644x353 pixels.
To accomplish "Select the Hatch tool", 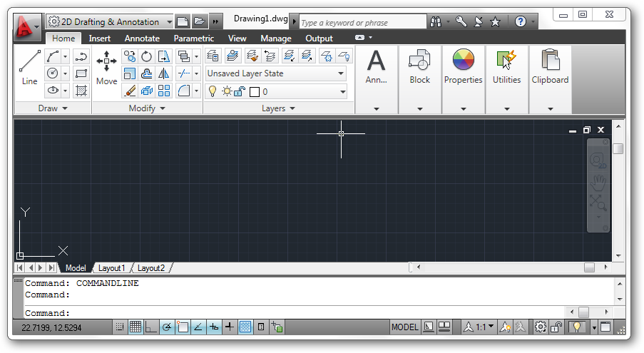I will 81,91.
